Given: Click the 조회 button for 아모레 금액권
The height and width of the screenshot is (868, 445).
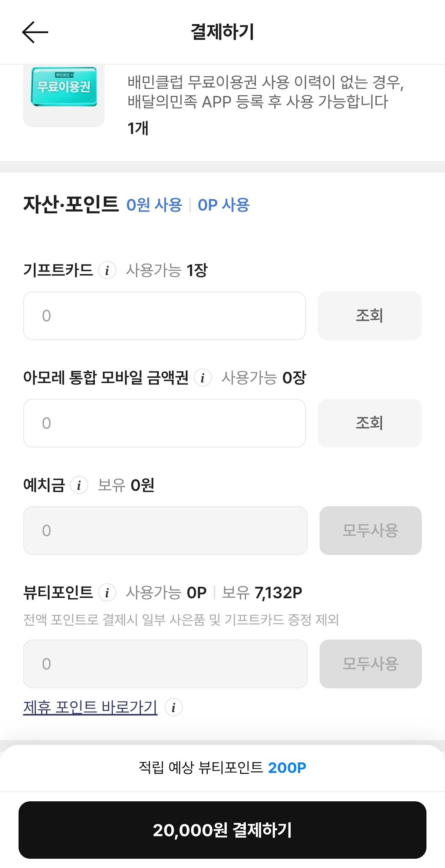Looking at the screenshot, I should 370,423.
